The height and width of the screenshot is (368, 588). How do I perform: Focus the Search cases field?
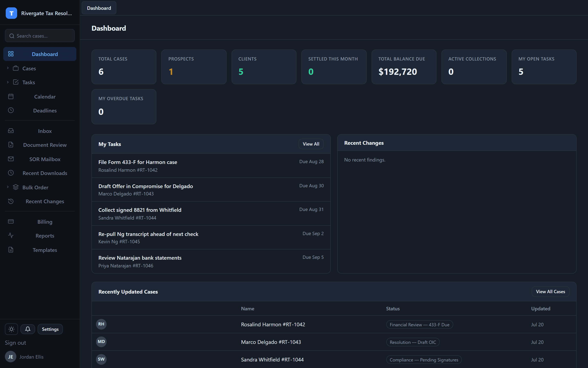pyautogui.click(x=40, y=36)
